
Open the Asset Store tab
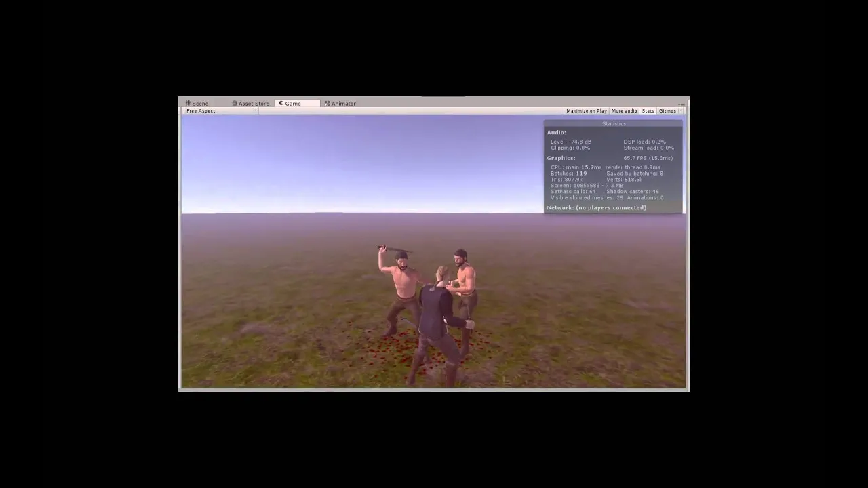250,104
